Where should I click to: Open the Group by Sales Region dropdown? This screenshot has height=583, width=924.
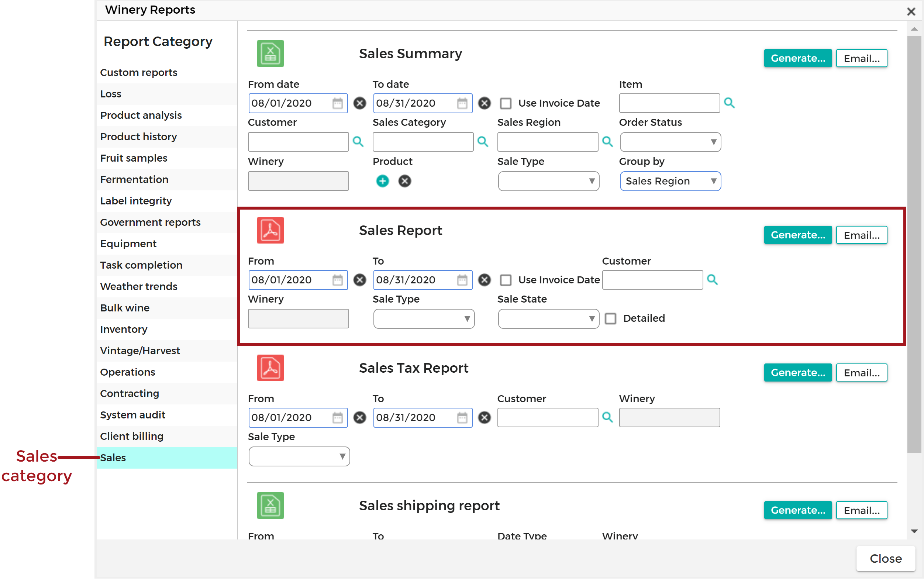[x=670, y=181]
